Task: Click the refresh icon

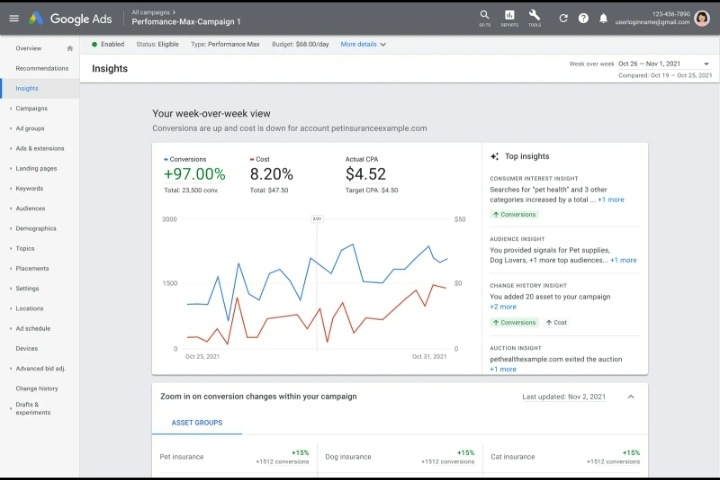Action: (x=563, y=18)
